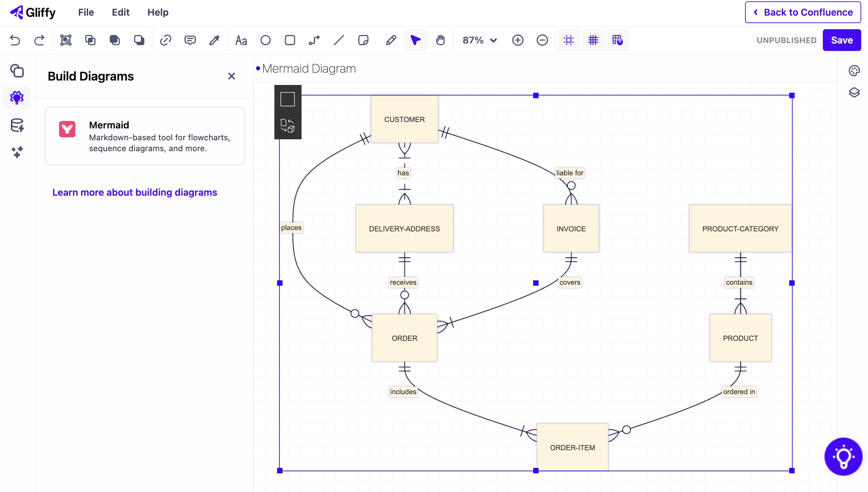Screen dimensions: 868x492
Task: Expand the theme palette panel
Action: pyautogui.click(x=854, y=70)
